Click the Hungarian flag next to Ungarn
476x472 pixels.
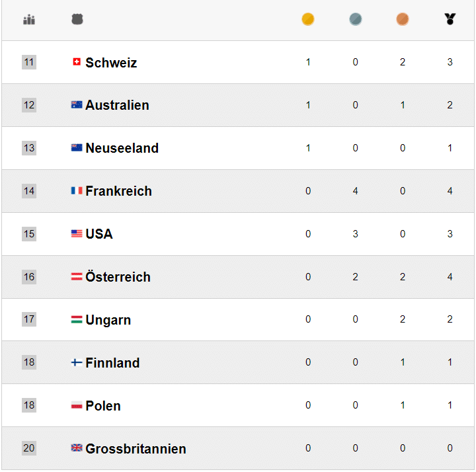77,320
